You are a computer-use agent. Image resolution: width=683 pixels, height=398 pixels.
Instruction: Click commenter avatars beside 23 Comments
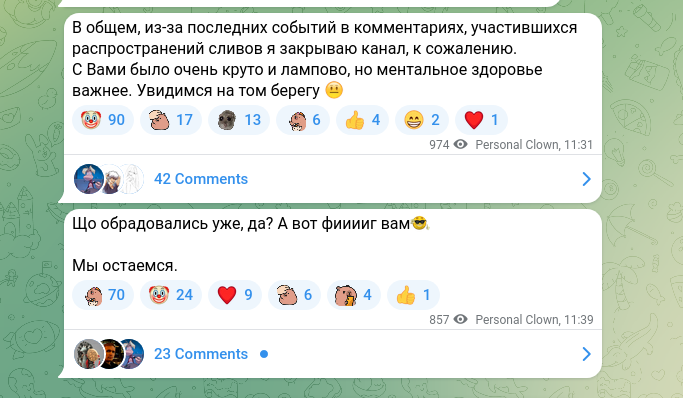109,354
